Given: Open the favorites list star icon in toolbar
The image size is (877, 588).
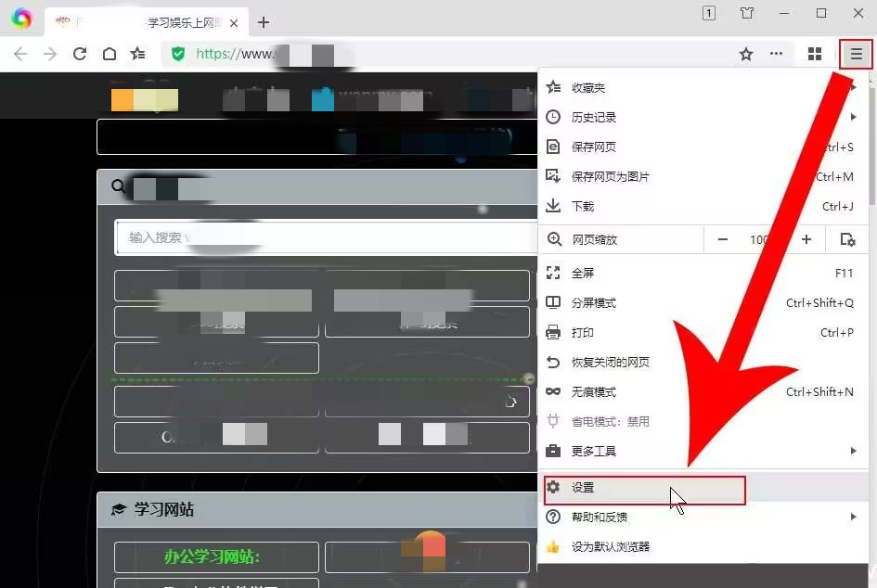Looking at the screenshot, I should (x=137, y=54).
